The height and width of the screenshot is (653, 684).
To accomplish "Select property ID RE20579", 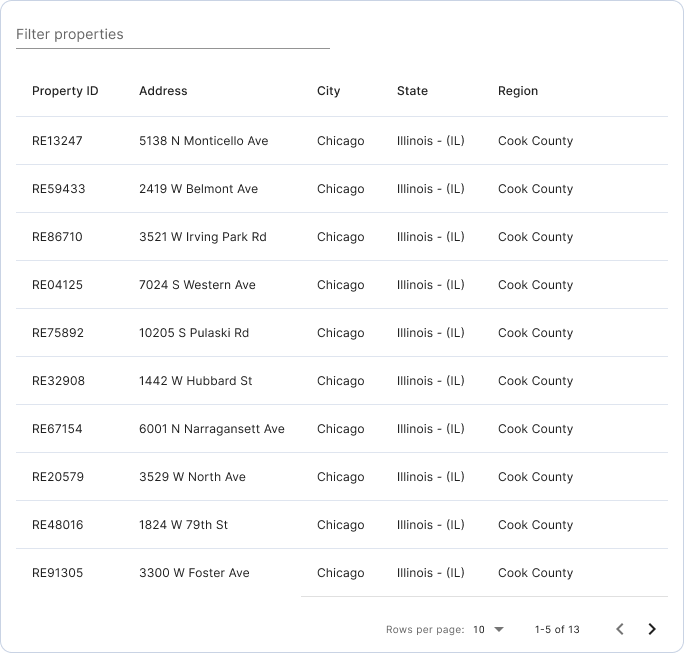I will click(x=58, y=477).
